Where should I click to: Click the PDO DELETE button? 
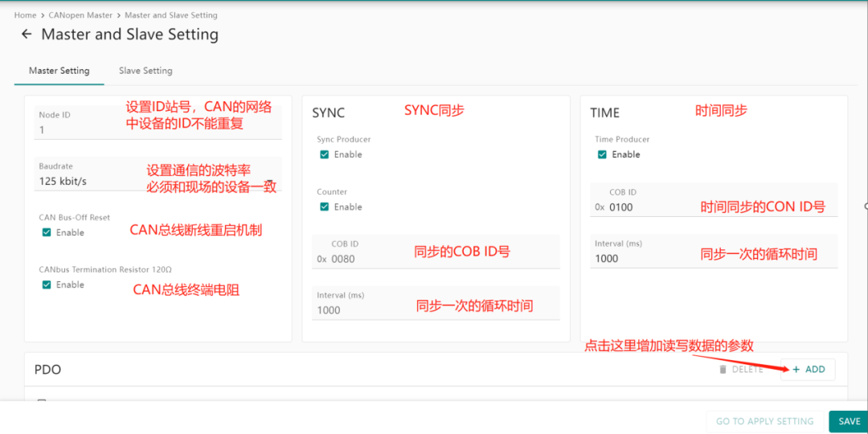(x=741, y=370)
